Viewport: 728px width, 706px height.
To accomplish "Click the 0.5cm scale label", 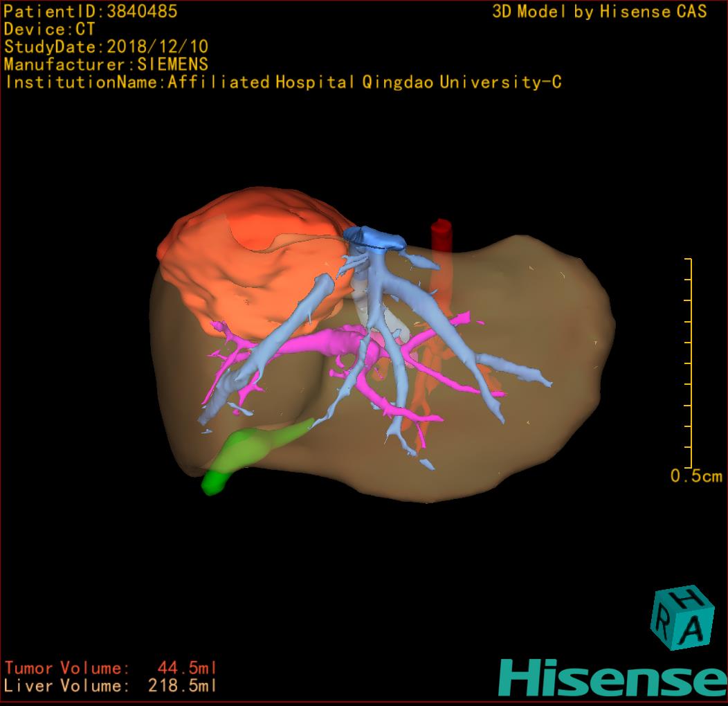I will (695, 476).
